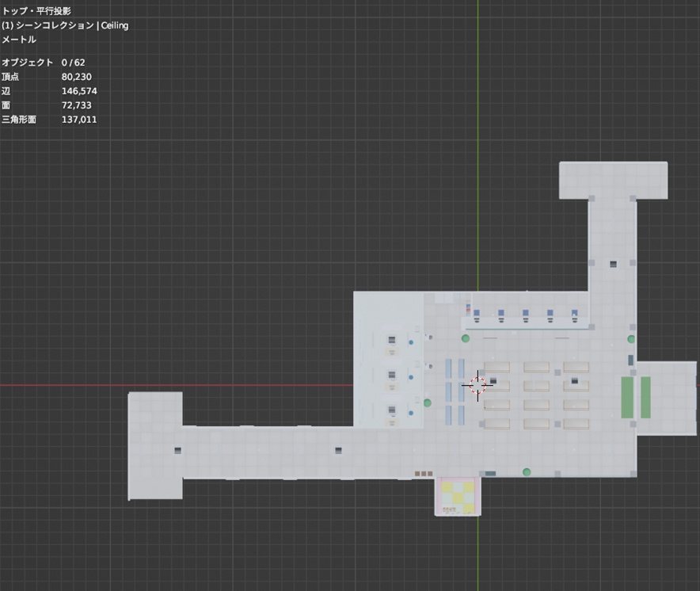Select the three brown boxes by corridor
Screen dimensions: 700x591
(424, 474)
